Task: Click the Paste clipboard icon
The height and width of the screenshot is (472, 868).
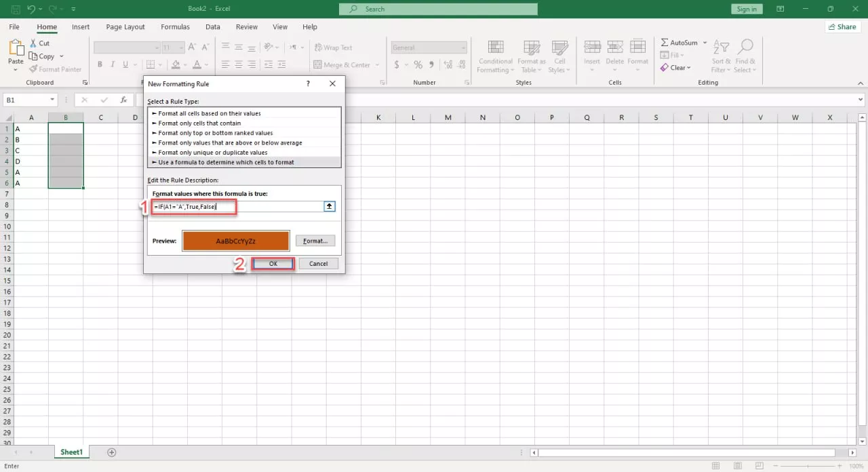Action: tap(16, 48)
